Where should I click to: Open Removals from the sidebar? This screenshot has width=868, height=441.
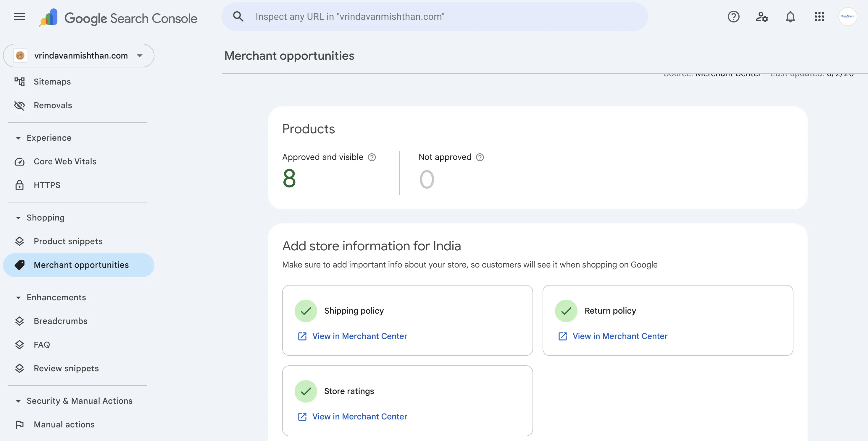(78, 105)
